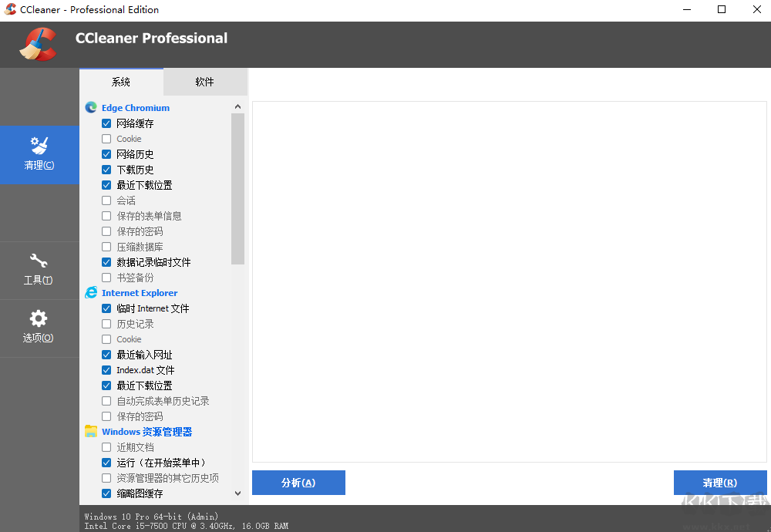Check 历史记录 under Internet Explorer
771x532 pixels.
coord(106,323)
